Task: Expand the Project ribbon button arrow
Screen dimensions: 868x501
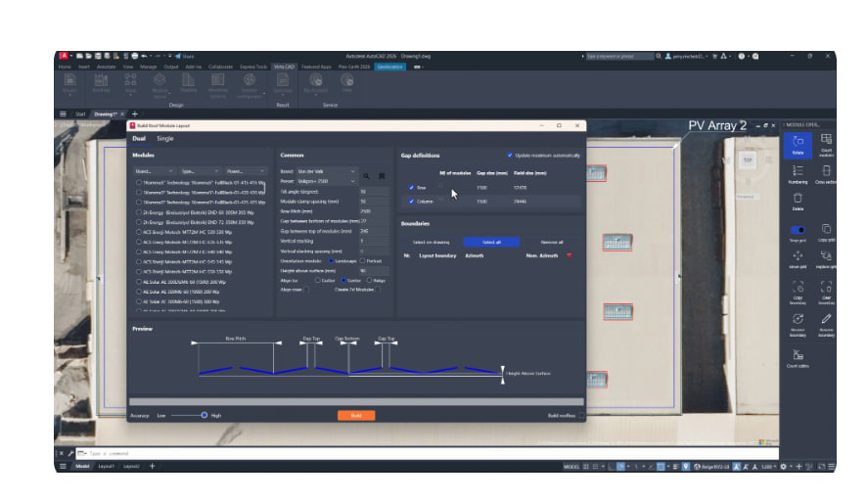Action: point(69,96)
